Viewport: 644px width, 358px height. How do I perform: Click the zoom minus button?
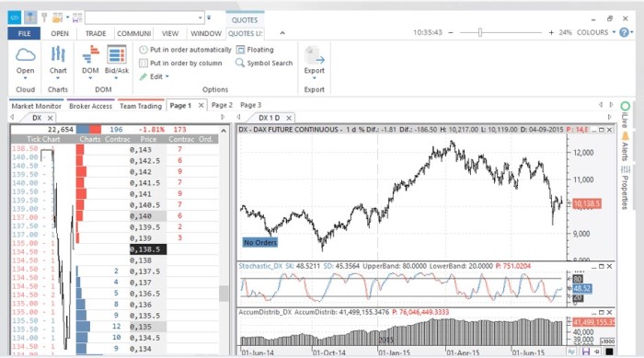pos(451,32)
